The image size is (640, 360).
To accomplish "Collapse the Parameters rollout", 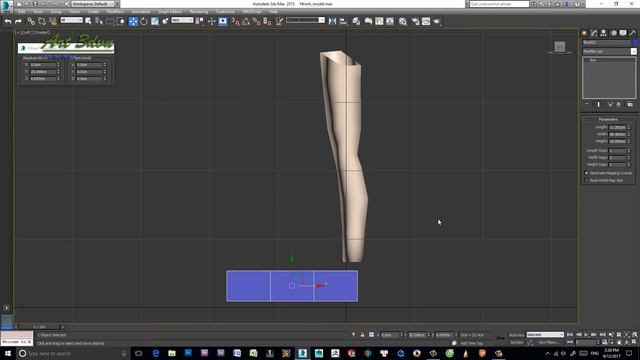I will (x=608, y=119).
